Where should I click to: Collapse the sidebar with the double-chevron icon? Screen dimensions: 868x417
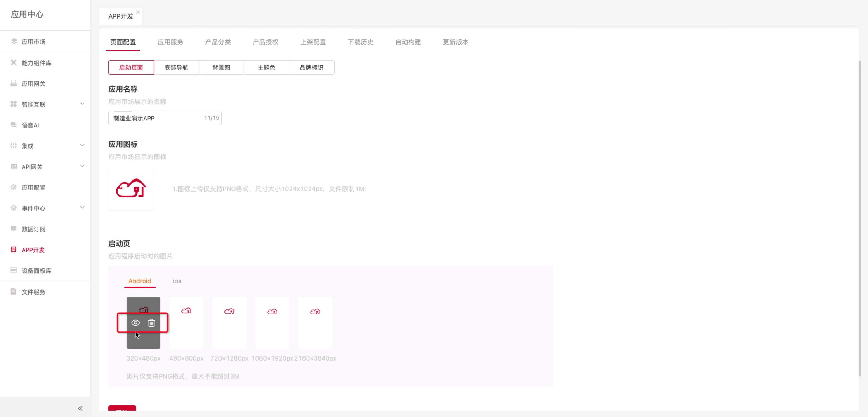point(80,408)
